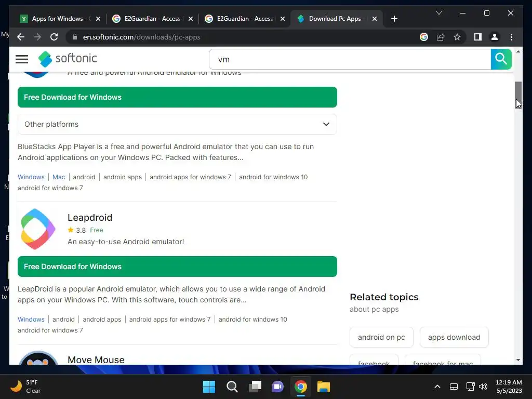Click the Softonic search field containing vm
Image resolution: width=532 pixels, height=399 pixels.
click(350, 59)
